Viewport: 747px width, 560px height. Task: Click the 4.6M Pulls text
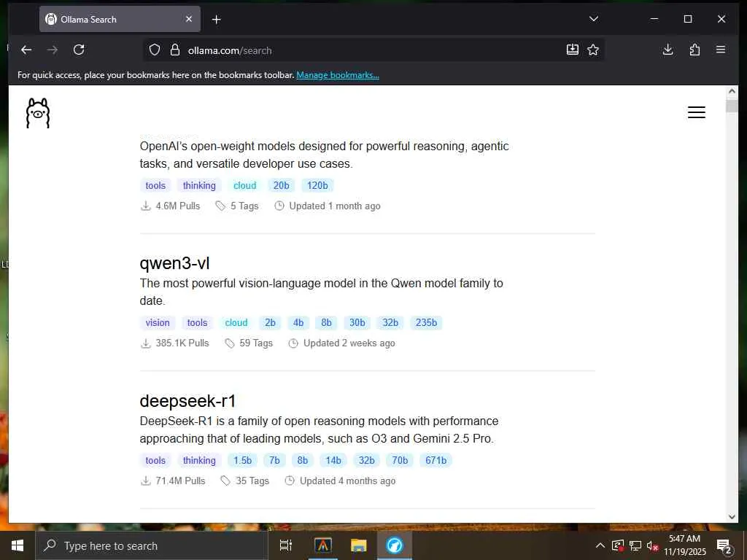click(178, 206)
